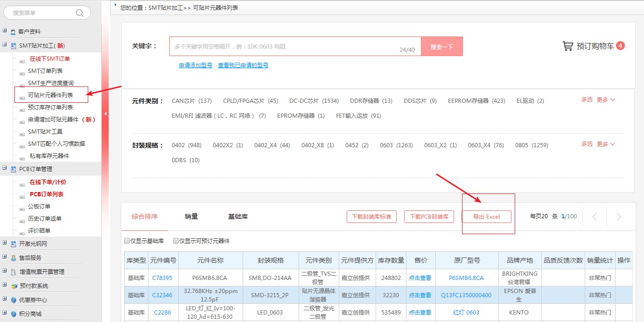Expand the 售后服务 tree node
This screenshot has height=322, width=644.
coord(4,257)
